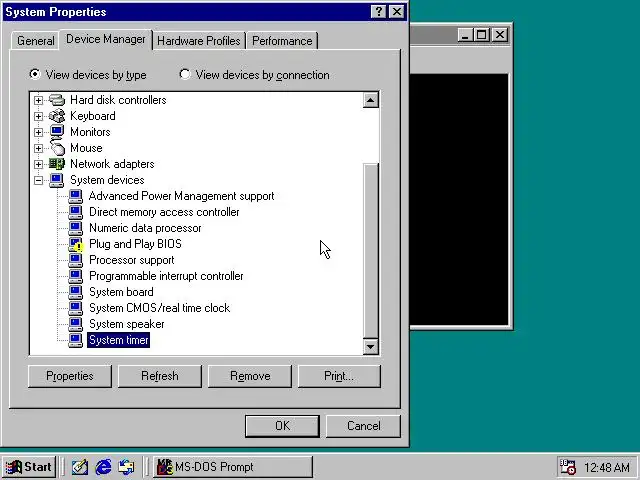Open the Start menu
This screenshot has height=480, width=640.
(29, 467)
